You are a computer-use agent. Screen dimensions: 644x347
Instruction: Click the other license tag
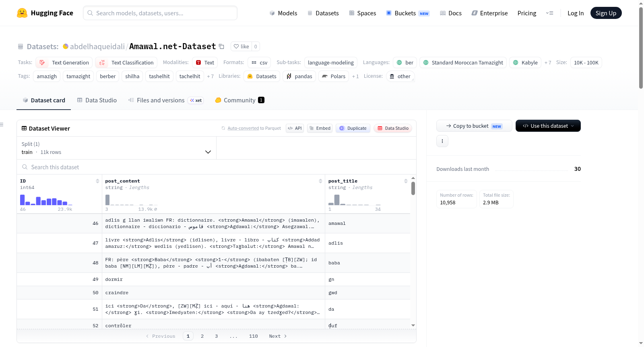pos(400,76)
